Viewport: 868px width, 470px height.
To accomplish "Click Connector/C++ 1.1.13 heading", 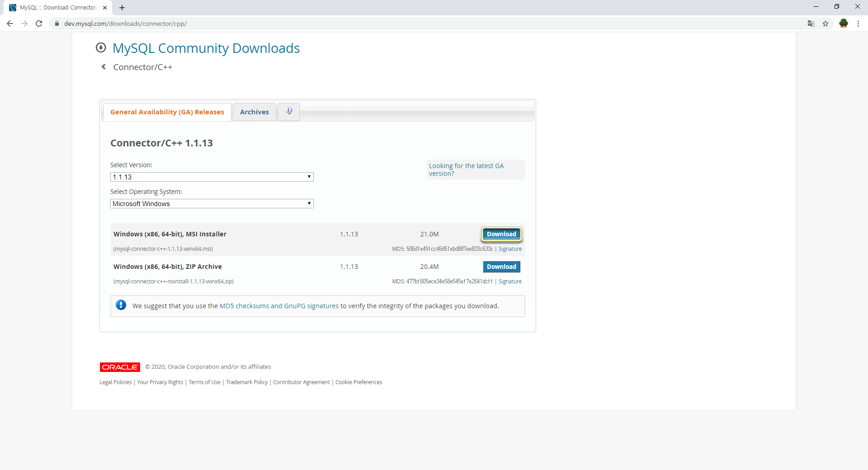I will (x=161, y=143).
